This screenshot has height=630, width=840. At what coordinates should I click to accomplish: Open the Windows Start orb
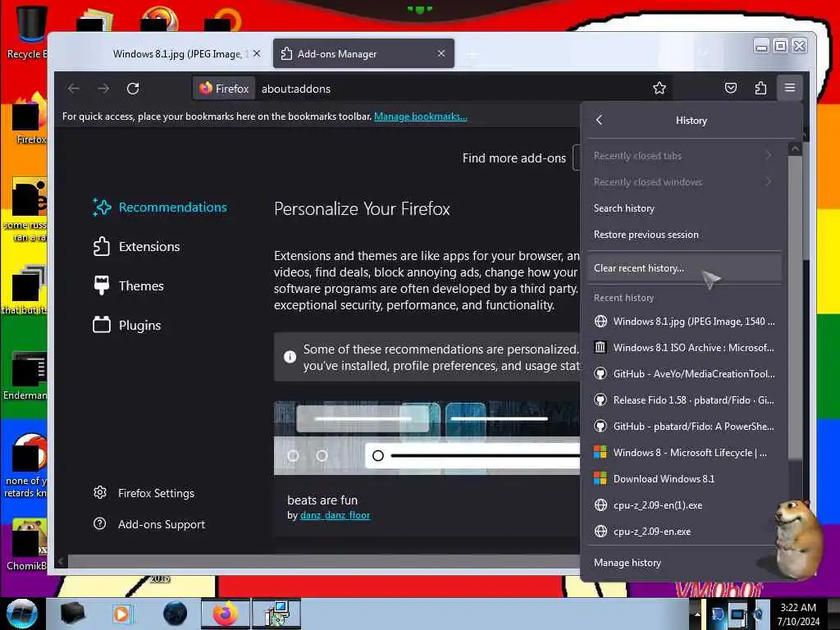tap(21, 614)
